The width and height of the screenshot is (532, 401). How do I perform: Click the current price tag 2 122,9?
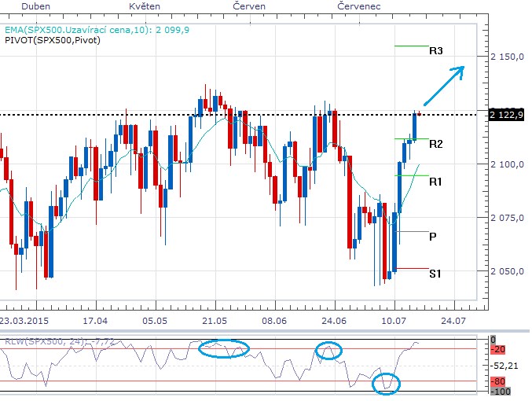point(507,115)
